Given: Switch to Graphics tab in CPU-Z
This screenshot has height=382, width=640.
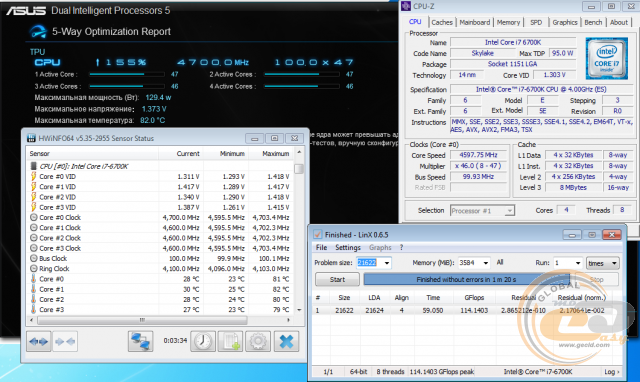Looking at the screenshot, I should [565, 22].
